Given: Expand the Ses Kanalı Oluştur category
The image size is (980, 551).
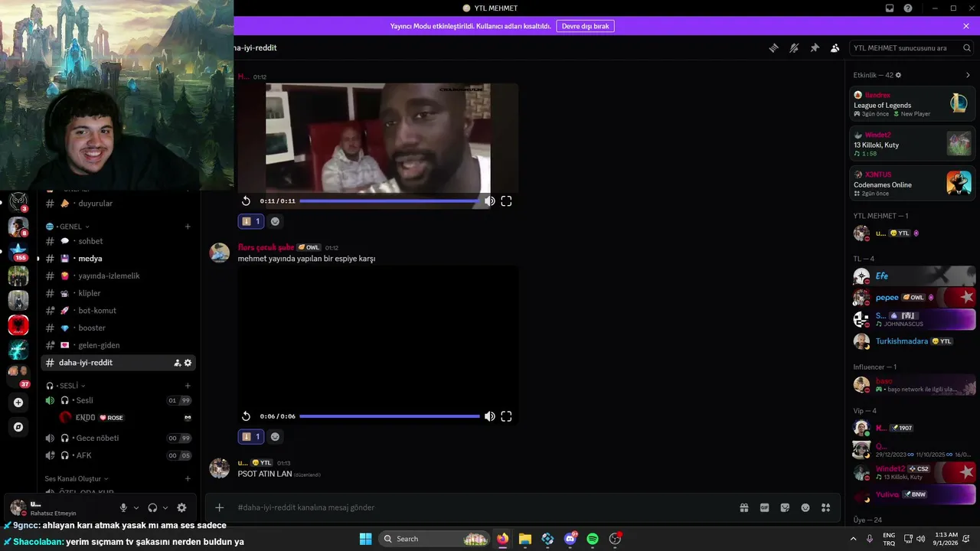Looking at the screenshot, I should tap(77, 479).
